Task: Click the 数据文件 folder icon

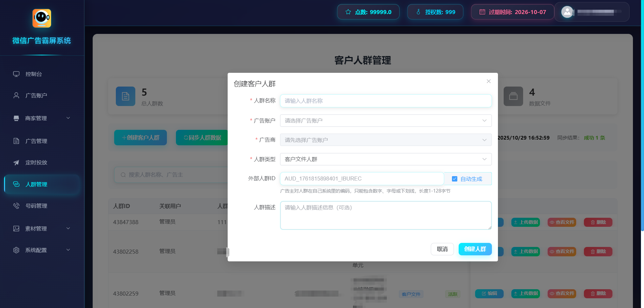Action: point(513,96)
